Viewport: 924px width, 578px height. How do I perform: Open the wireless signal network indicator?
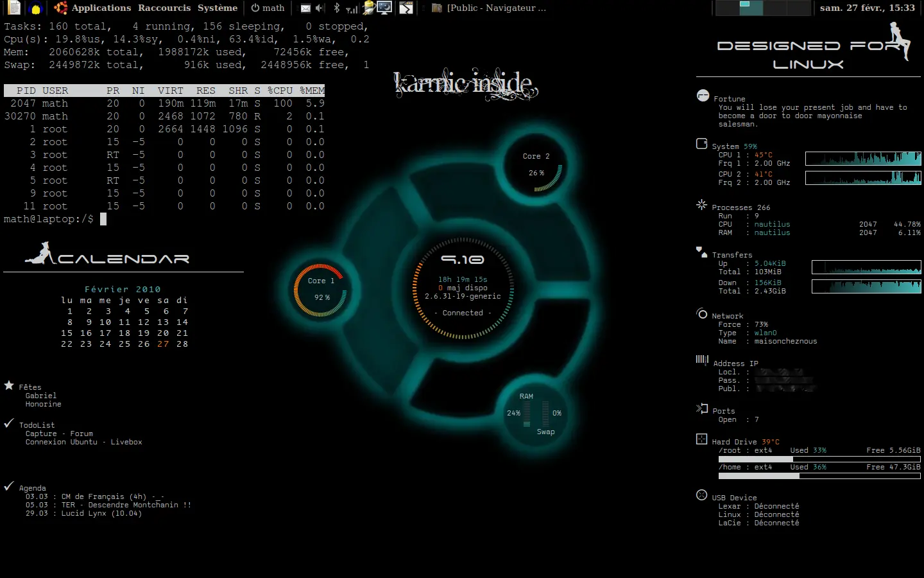click(352, 9)
